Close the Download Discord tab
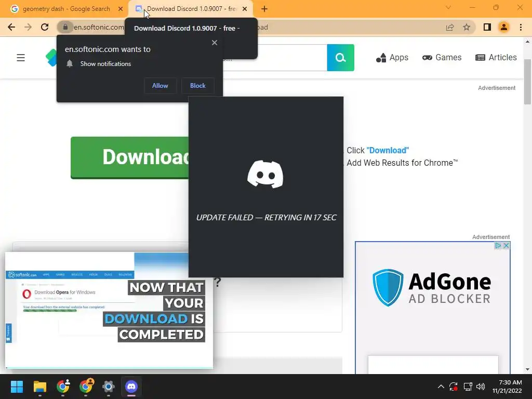This screenshot has height=399, width=532. pyautogui.click(x=245, y=9)
